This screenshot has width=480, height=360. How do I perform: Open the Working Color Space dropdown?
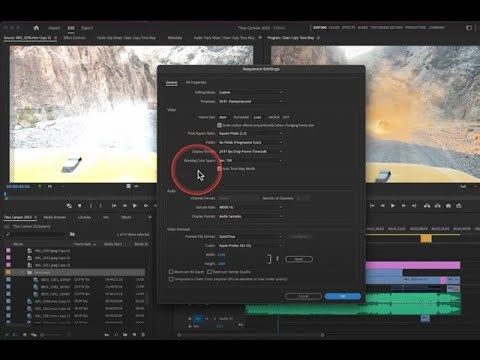[x=250, y=160]
